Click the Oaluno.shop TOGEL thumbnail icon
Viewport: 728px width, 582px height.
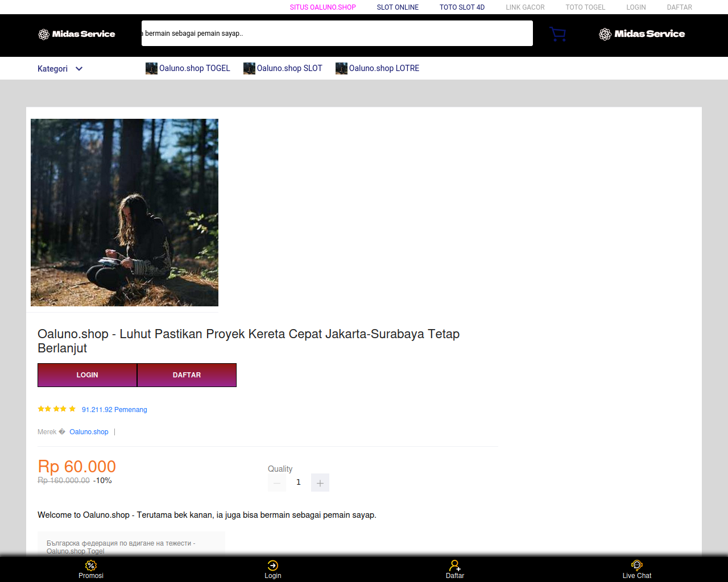click(151, 68)
